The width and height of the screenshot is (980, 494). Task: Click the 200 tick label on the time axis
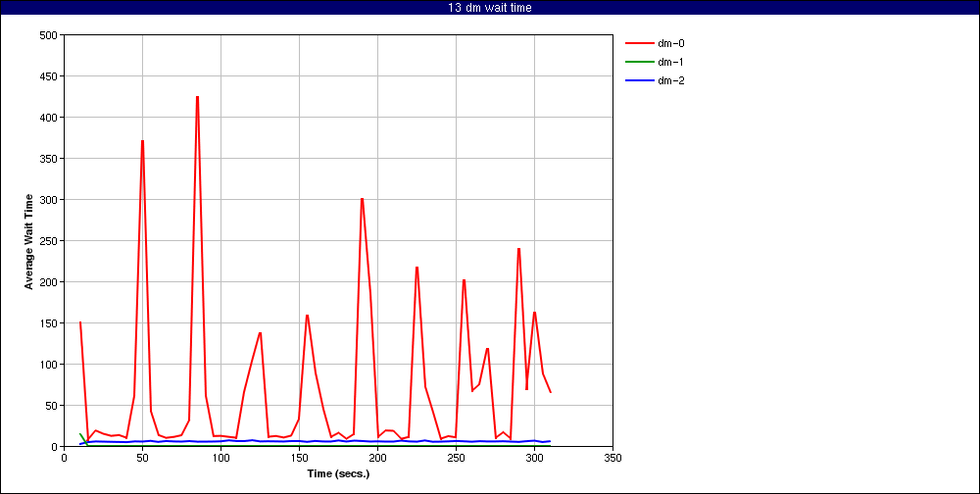377,458
